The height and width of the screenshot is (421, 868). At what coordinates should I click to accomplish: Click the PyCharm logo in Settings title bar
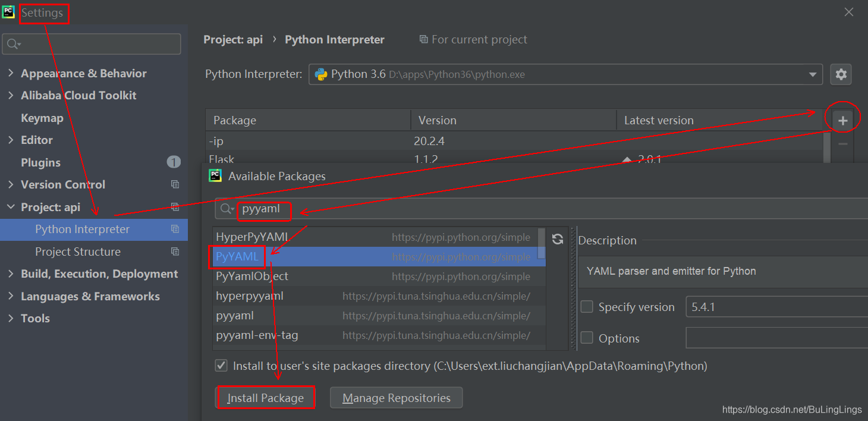click(8, 12)
